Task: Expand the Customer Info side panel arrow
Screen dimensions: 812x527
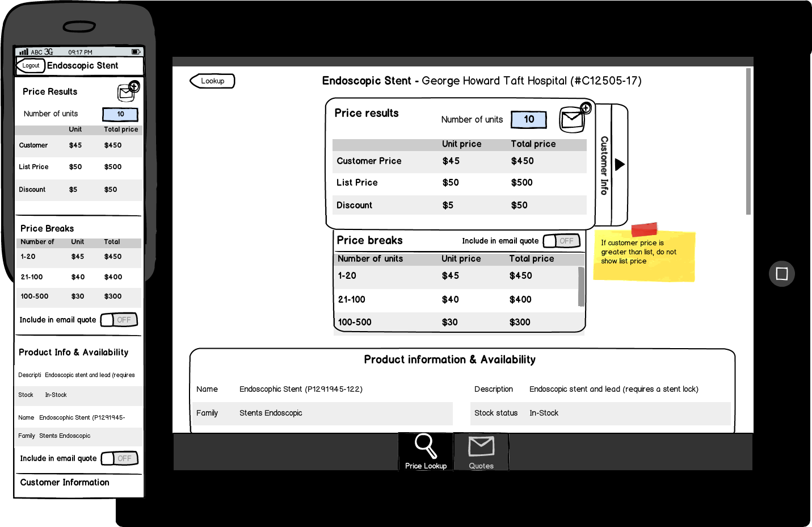Action: coord(620,165)
